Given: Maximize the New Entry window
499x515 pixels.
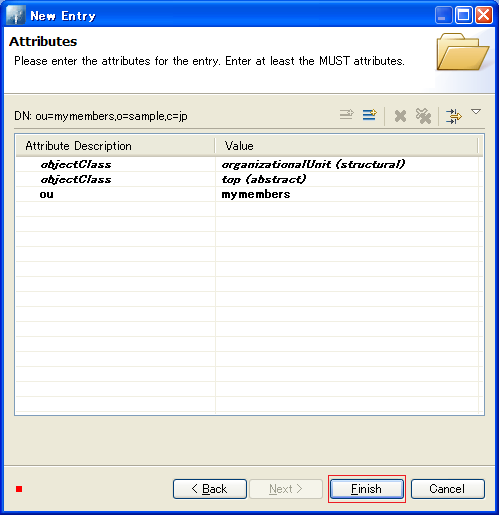Looking at the screenshot, I should 464,15.
